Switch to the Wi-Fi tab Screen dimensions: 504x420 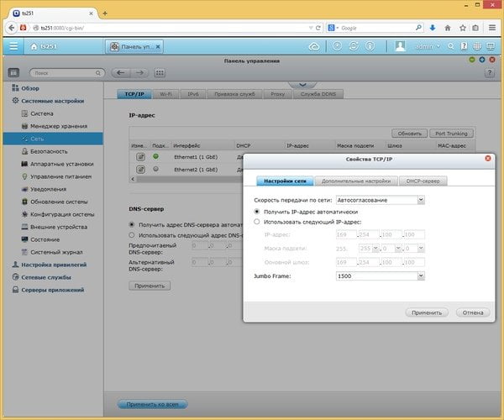pos(165,94)
